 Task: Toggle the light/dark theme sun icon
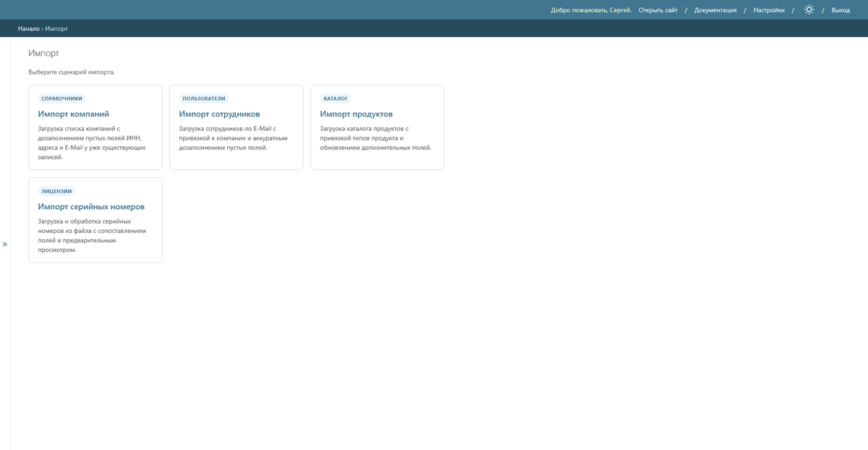809,10
